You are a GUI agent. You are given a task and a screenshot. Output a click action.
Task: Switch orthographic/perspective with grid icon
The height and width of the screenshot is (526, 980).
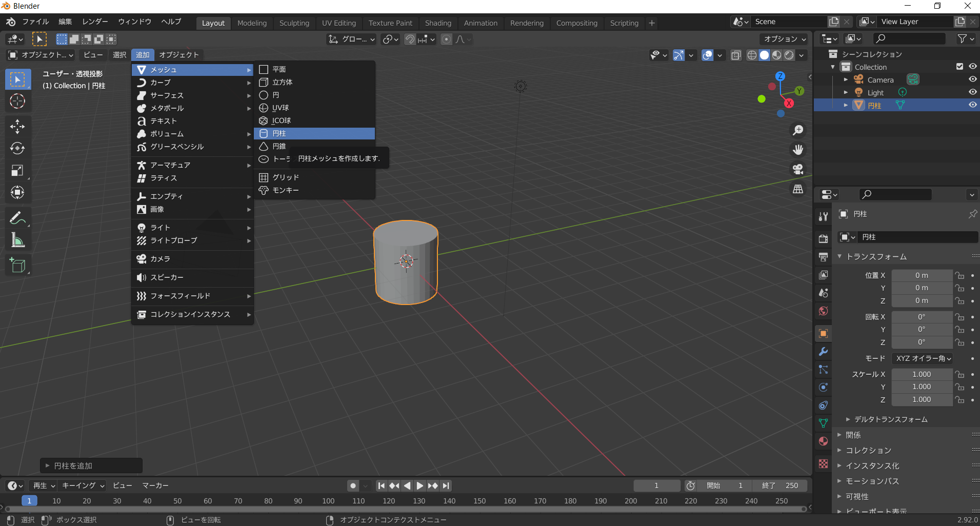pyautogui.click(x=798, y=189)
